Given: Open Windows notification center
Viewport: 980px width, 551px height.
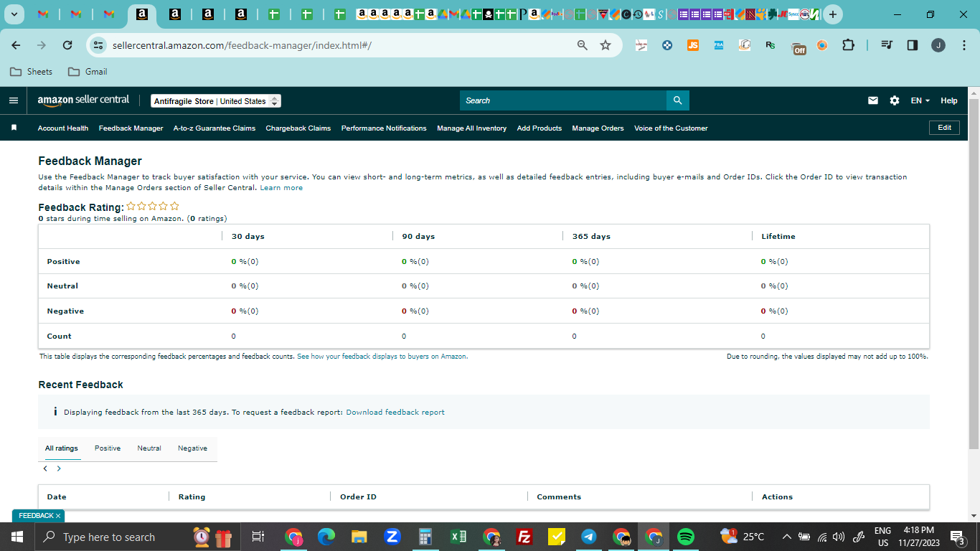Looking at the screenshot, I should [x=957, y=537].
